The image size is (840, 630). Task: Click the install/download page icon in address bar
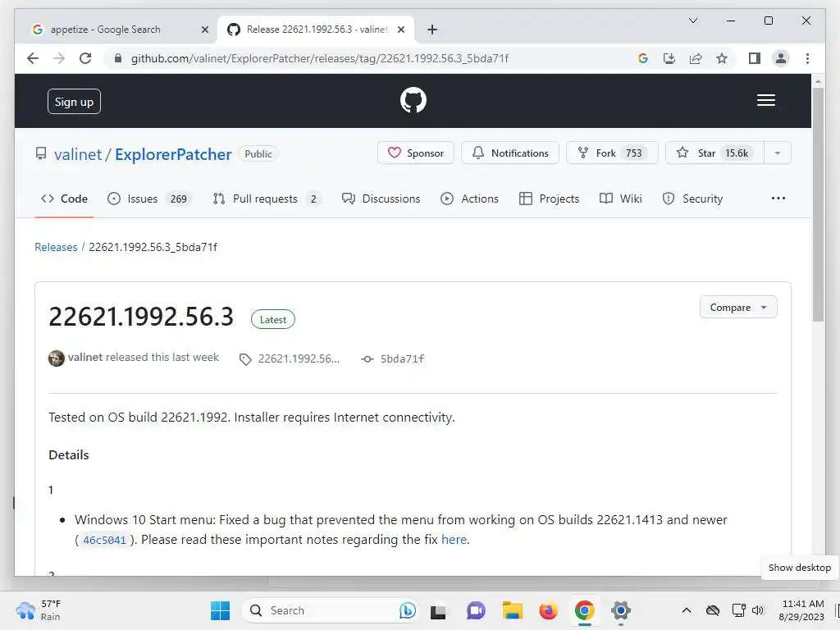point(669,58)
